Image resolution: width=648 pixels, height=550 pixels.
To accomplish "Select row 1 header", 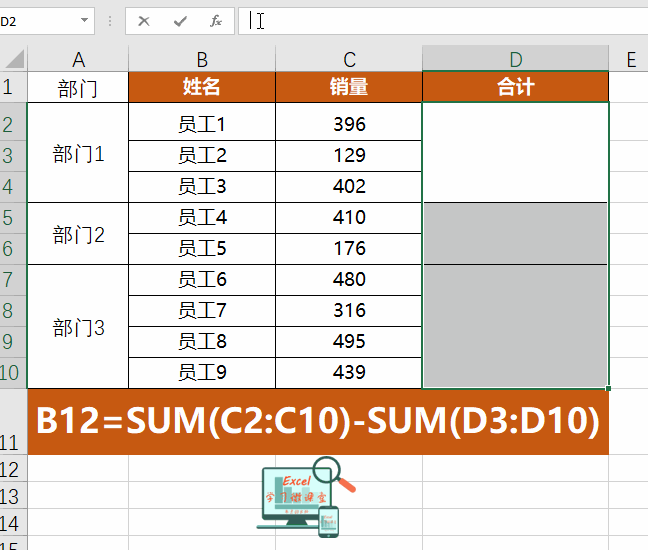I will (x=12, y=87).
